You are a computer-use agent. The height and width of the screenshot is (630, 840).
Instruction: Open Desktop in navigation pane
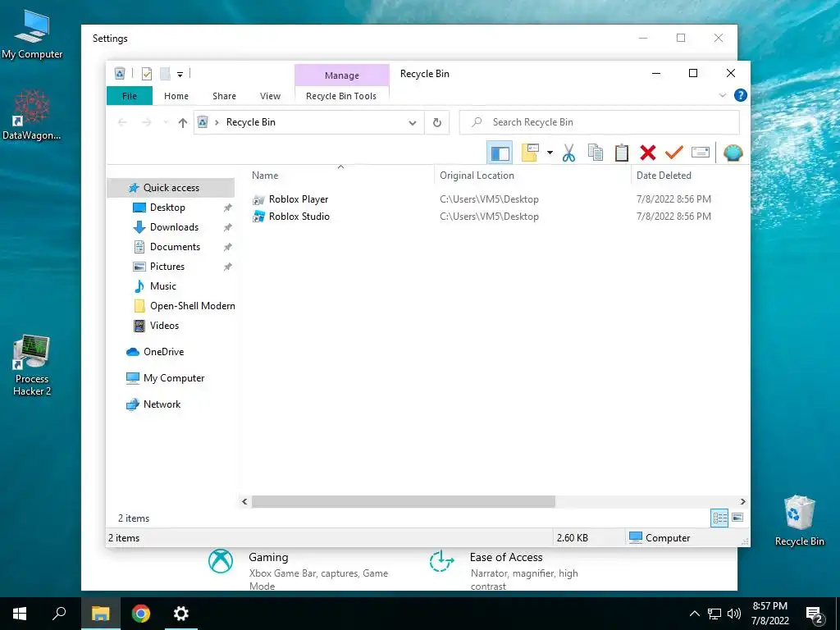coord(167,208)
